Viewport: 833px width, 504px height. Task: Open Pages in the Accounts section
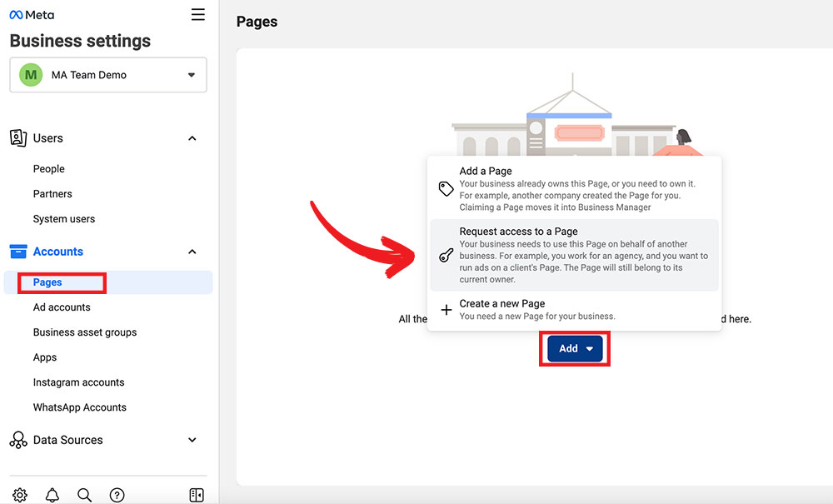48,282
